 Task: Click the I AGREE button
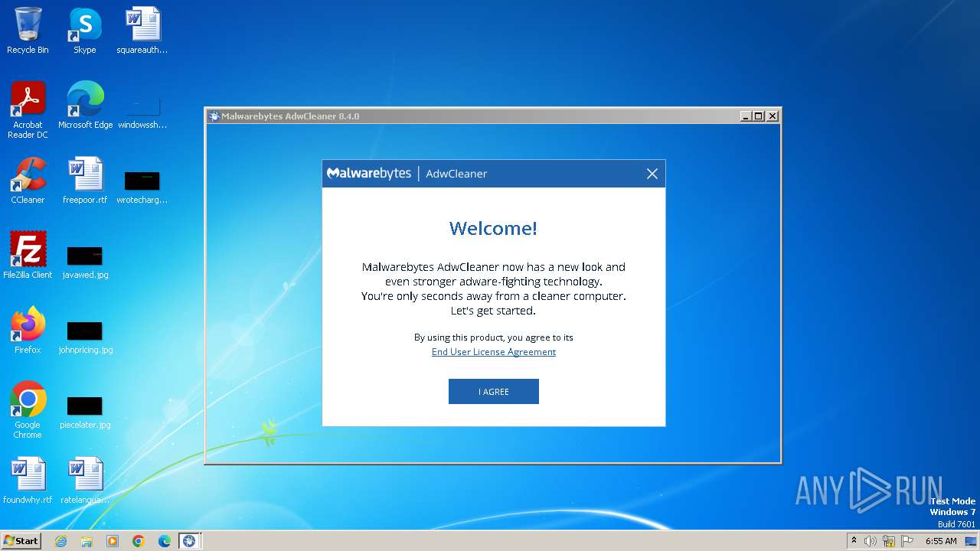point(493,391)
